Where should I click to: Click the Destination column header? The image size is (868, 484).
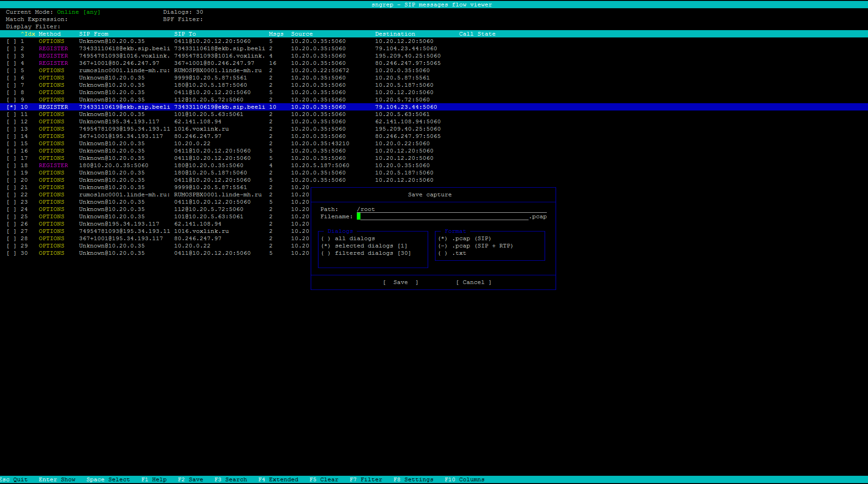click(395, 34)
